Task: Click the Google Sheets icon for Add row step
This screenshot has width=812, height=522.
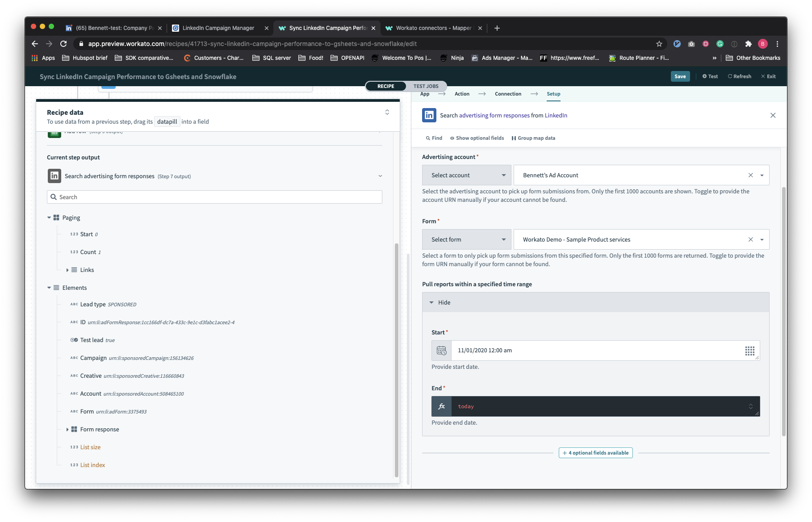Action: coord(54,132)
